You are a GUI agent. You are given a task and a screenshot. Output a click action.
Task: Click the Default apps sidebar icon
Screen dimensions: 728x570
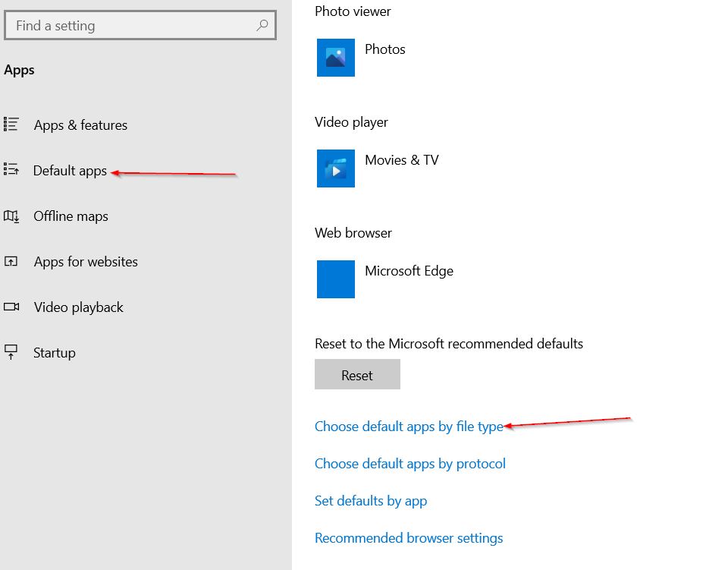pyautogui.click(x=11, y=169)
